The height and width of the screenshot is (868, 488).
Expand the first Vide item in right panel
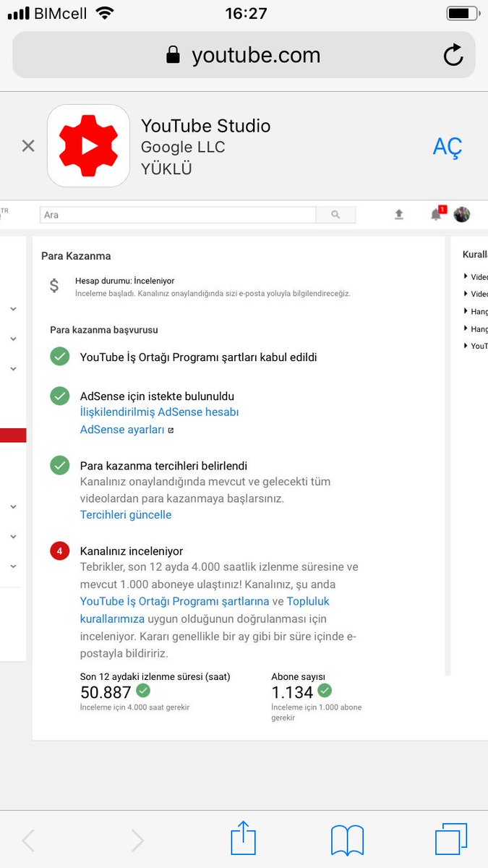pos(476,277)
